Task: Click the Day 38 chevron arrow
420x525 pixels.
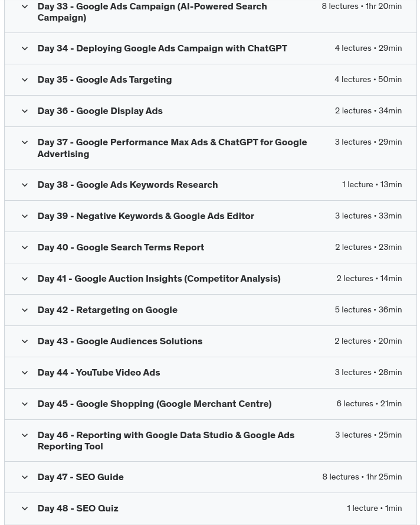Action: 25,185
